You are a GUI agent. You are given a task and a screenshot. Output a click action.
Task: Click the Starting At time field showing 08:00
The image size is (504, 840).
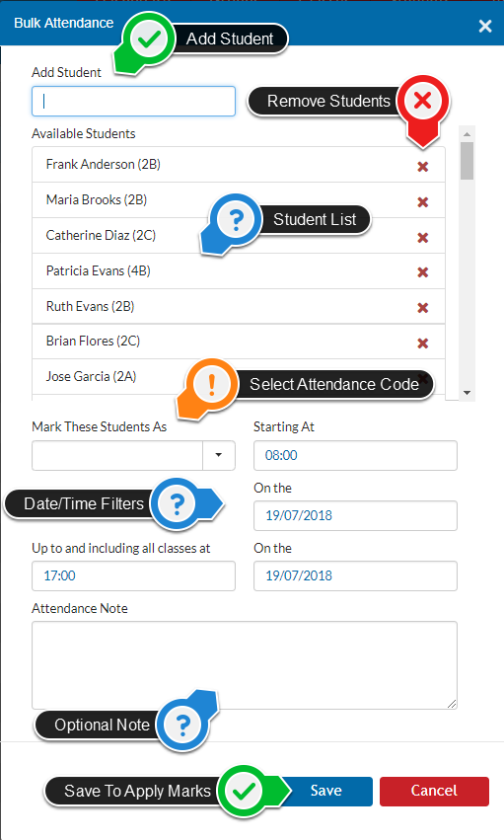[355, 455]
